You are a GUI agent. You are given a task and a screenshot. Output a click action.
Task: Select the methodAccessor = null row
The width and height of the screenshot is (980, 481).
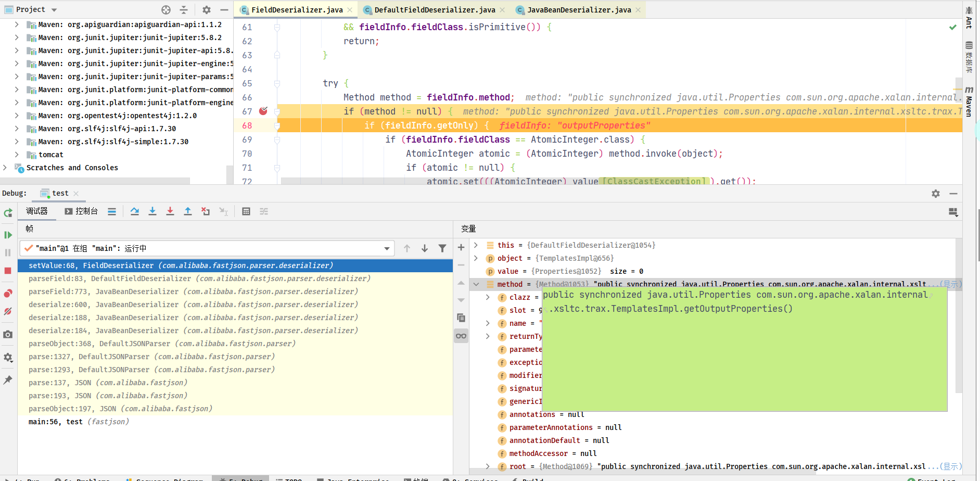tap(713, 453)
